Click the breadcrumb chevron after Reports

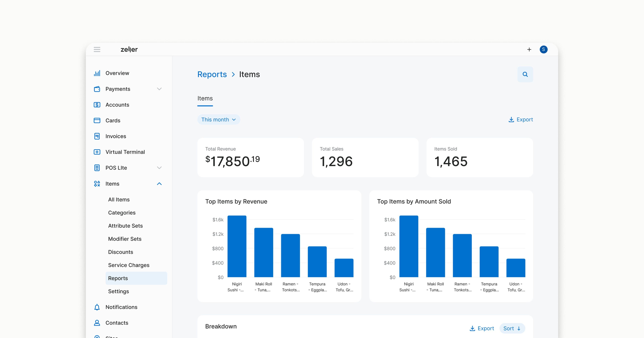point(233,74)
